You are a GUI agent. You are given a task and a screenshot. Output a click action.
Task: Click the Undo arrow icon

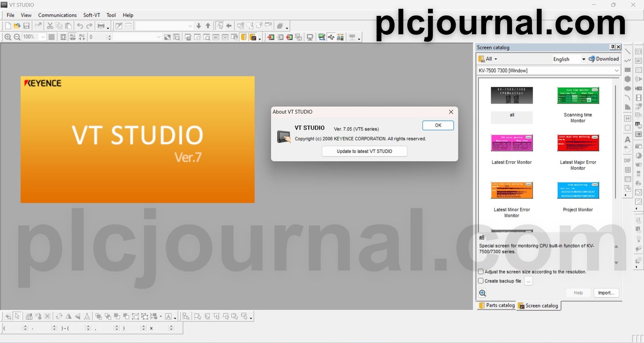[x=80, y=26]
